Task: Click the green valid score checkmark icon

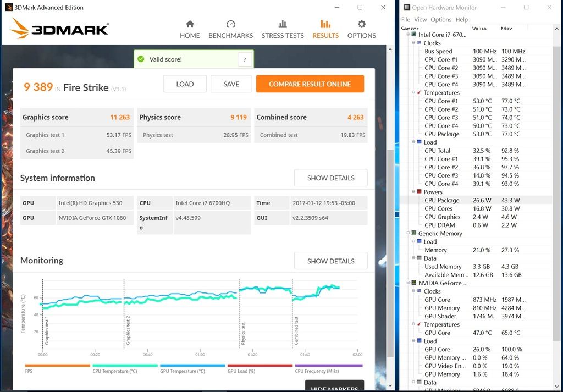Action: tap(141, 59)
